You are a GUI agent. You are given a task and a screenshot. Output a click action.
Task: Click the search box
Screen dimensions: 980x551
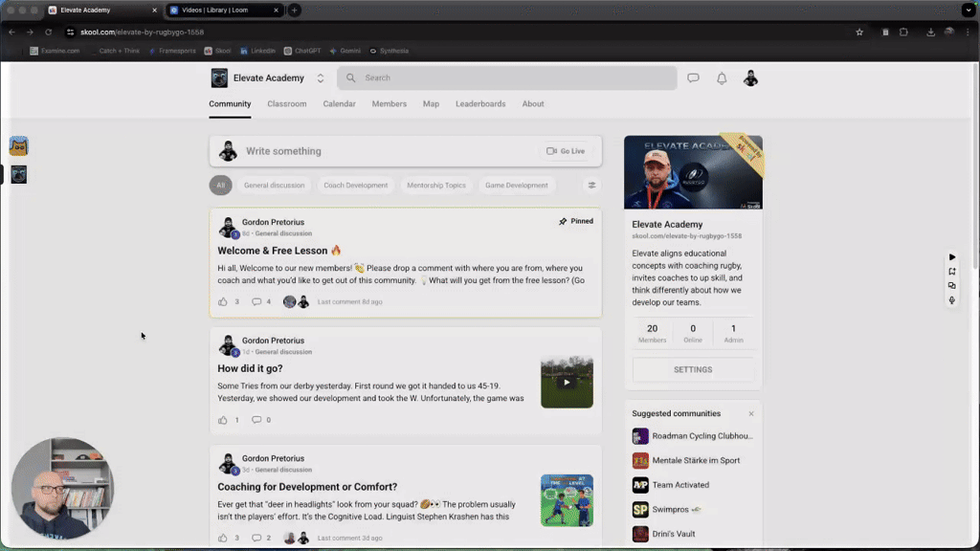[x=507, y=78]
